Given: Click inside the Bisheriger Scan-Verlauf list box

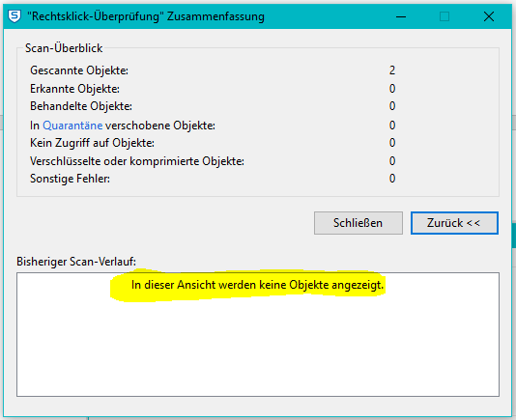Looking at the screenshot, I should (258, 334).
